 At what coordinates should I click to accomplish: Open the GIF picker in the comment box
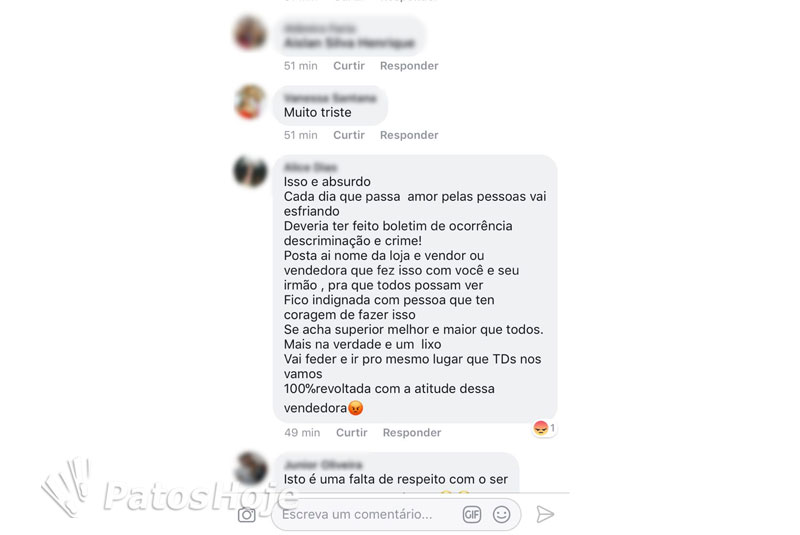472,515
